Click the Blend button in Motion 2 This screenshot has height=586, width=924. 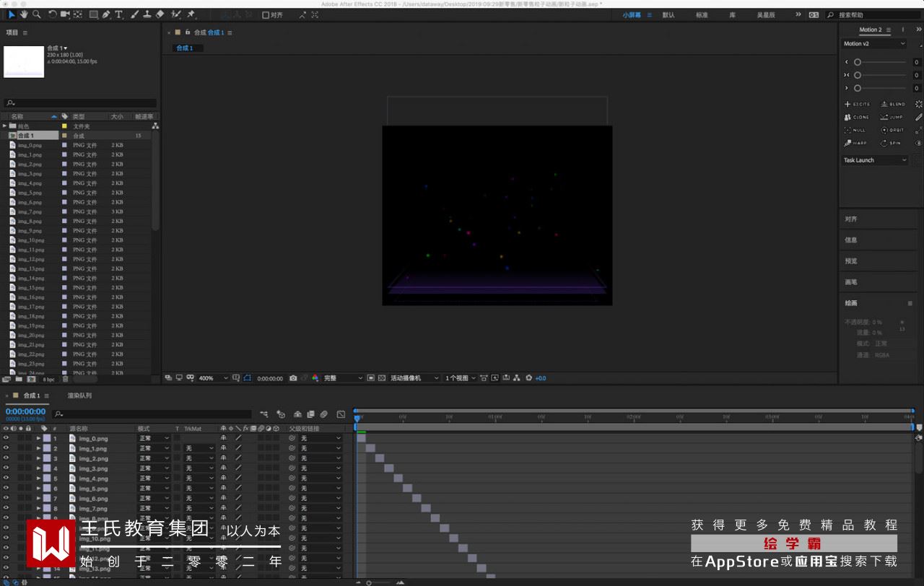pos(893,105)
